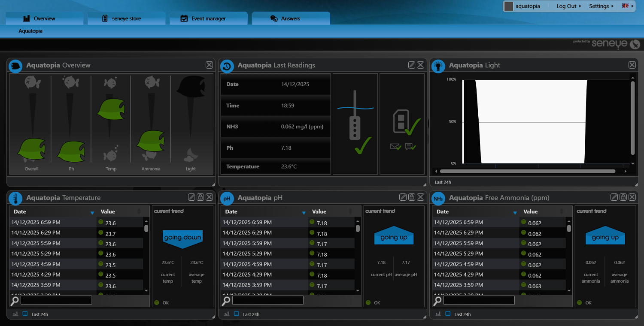Sort Temperature table by Date column arrow
This screenshot has height=326, width=644.
(92, 212)
